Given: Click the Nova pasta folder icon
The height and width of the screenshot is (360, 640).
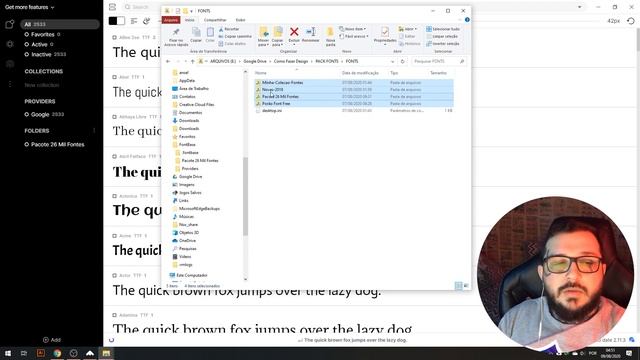Looking at the screenshot, I should point(330,32).
